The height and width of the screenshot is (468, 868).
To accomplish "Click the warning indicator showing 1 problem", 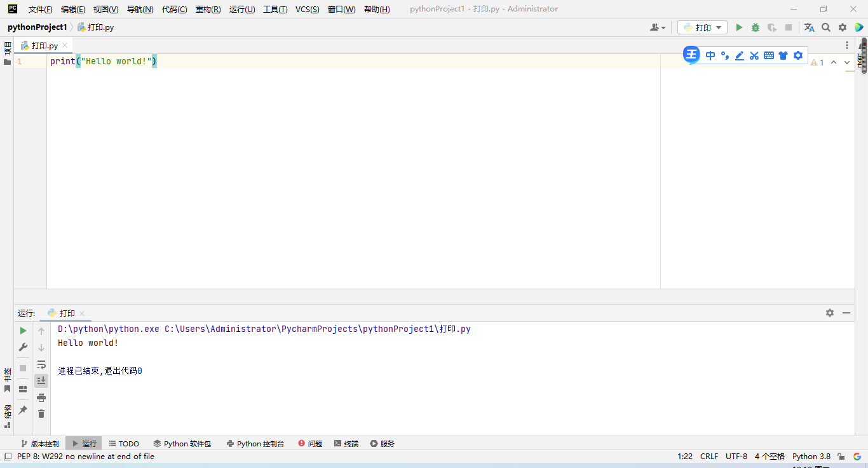I will tap(817, 62).
